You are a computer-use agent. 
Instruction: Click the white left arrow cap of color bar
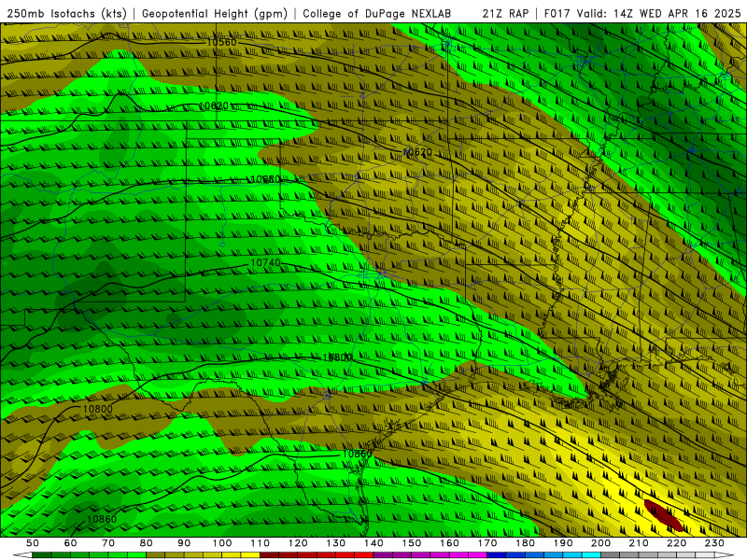pyautogui.click(x=22, y=555)
